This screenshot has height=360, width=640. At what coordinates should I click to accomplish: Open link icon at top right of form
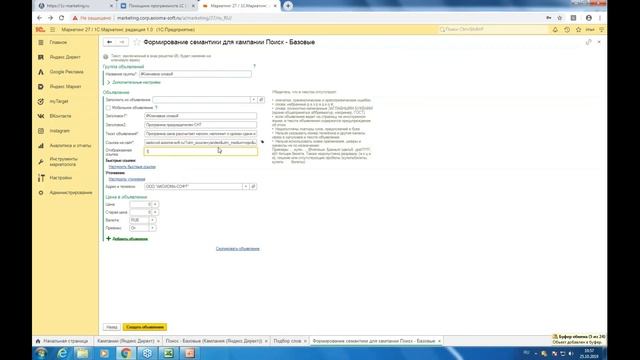tap(588, 42)
